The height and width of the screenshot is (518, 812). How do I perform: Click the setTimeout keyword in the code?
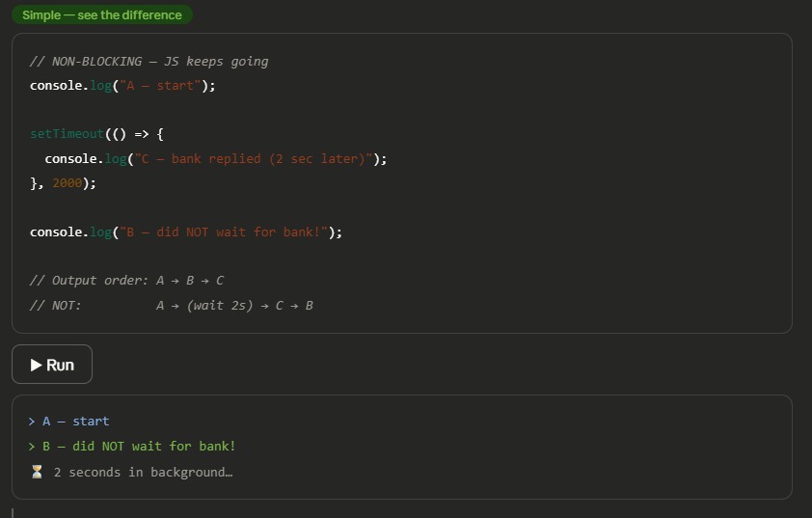[x=68, y=134]
